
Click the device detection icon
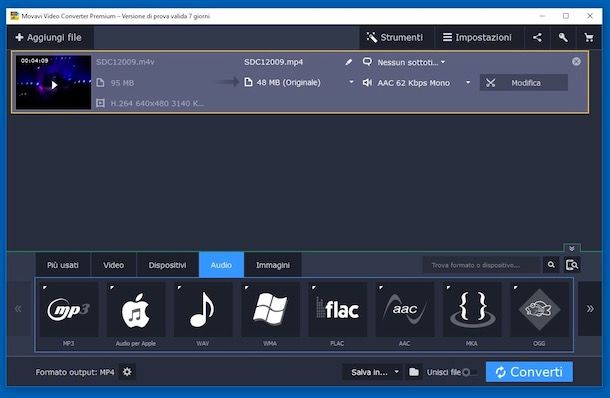(x=572, y=265)
